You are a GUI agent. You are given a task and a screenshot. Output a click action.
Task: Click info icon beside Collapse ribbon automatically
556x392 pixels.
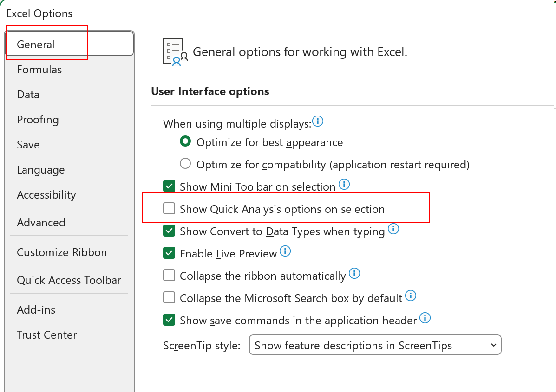354,274
